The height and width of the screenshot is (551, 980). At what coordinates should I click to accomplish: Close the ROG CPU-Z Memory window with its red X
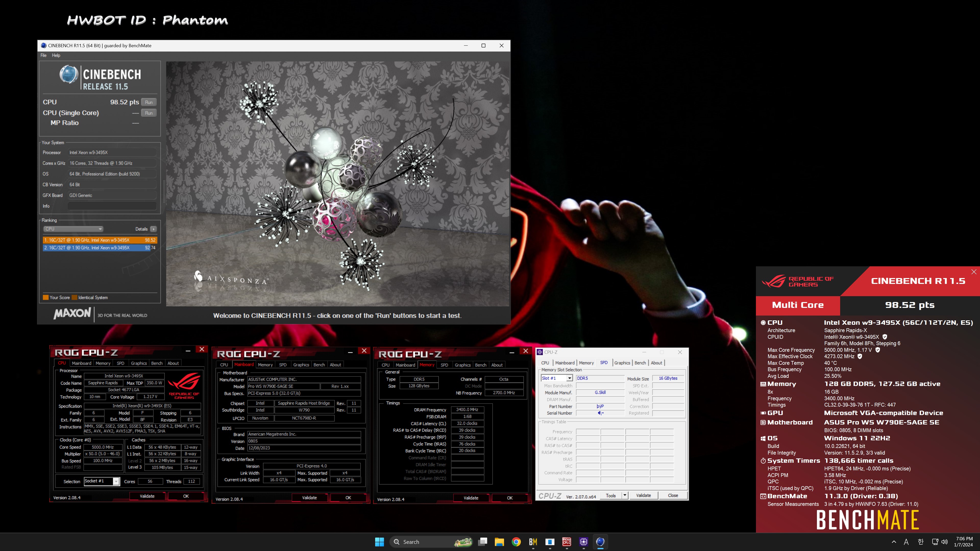coord(526,351)
